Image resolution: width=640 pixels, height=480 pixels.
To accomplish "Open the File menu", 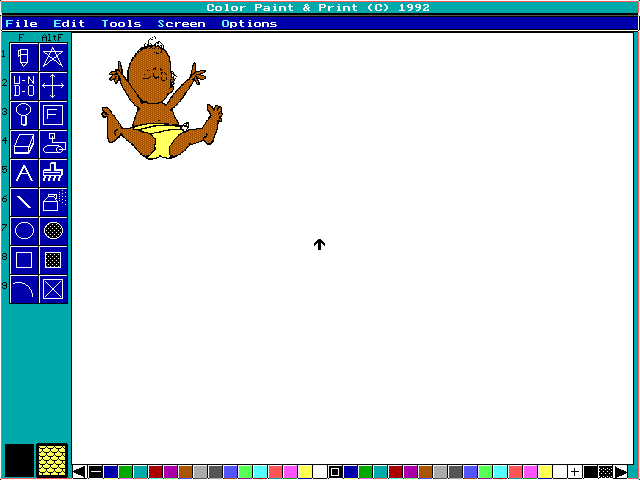I will [22, 24].
